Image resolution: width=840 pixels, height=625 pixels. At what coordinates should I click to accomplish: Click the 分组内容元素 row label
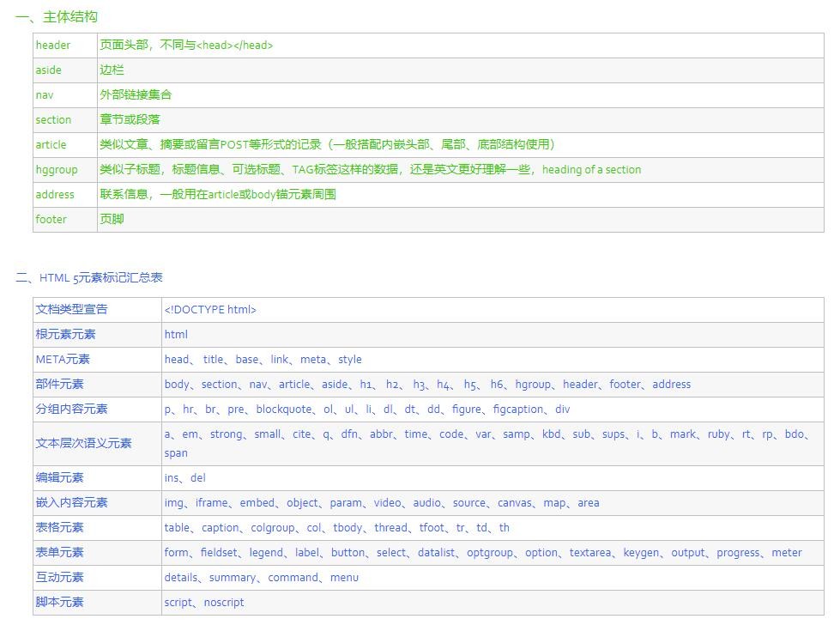[72, 409]
